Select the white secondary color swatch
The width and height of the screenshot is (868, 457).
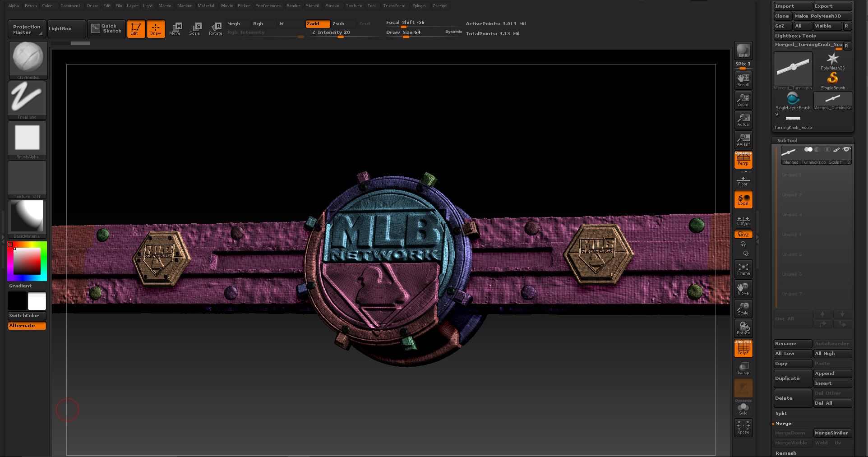point(37,301)
